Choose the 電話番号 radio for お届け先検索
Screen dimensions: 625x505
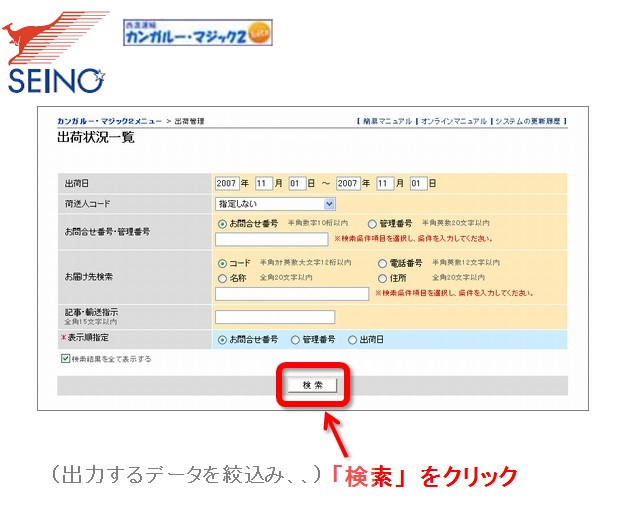[x=383, y=263]
